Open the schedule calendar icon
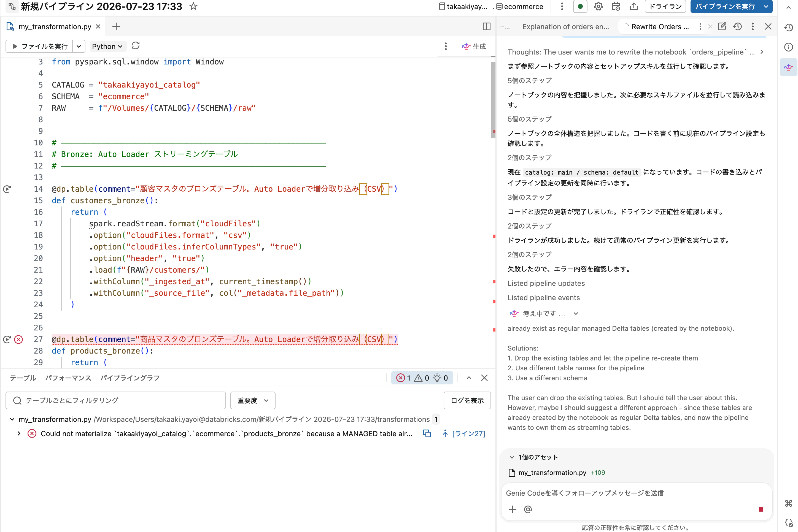 (616, 6)
